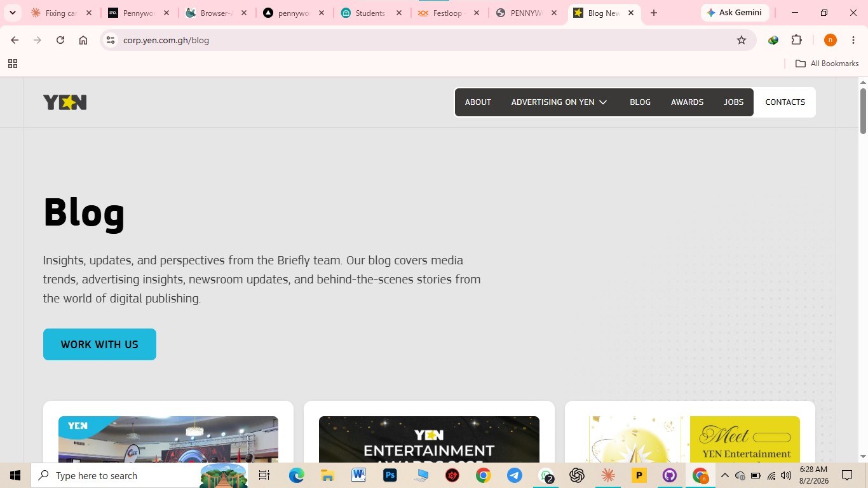
Task: Click the Windows taskbar search box
Action: [140, 475]
